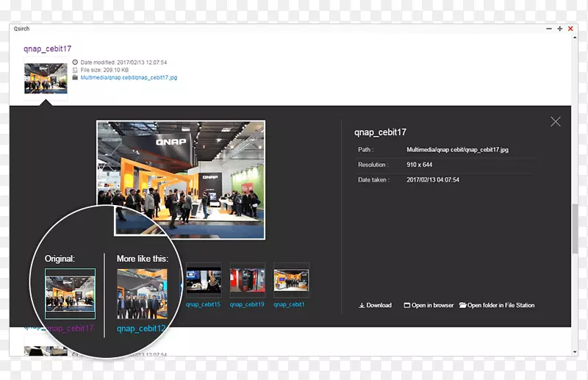Click the large QNAP booth preview image
The image size is (588, 380).
181,179
